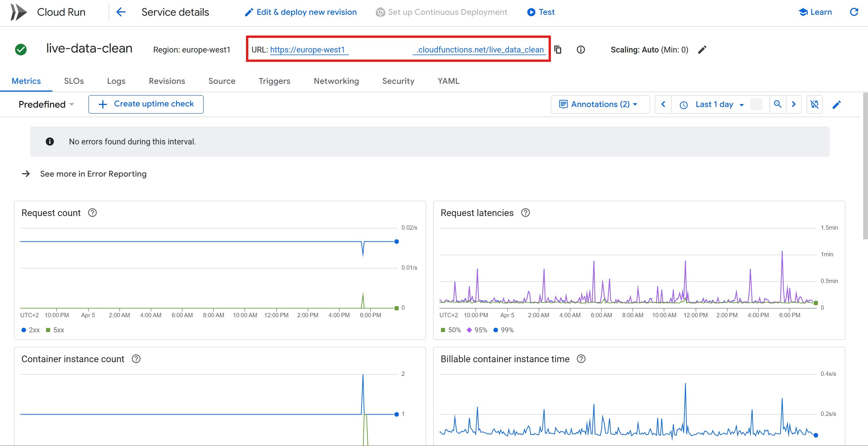
Task: Toggle the 95% latency legend series
Action: [x=477, y=330]
